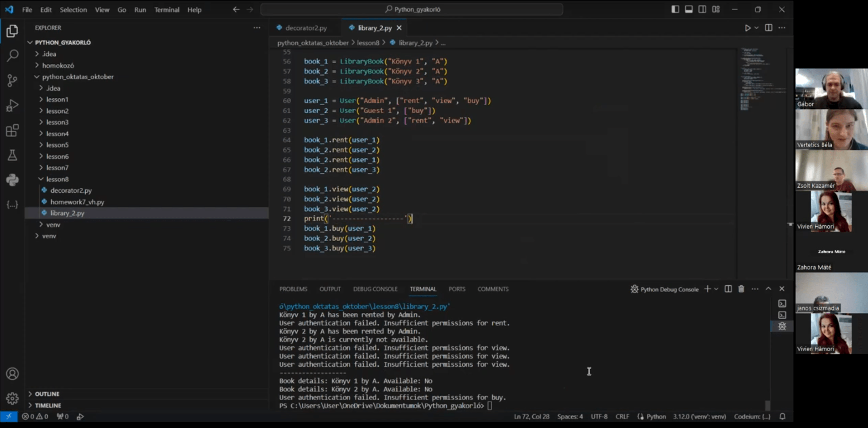The width and height of the screenshot is (868, 428).
Task: Expand the OUTLINE section
Action: click(47, 394)
